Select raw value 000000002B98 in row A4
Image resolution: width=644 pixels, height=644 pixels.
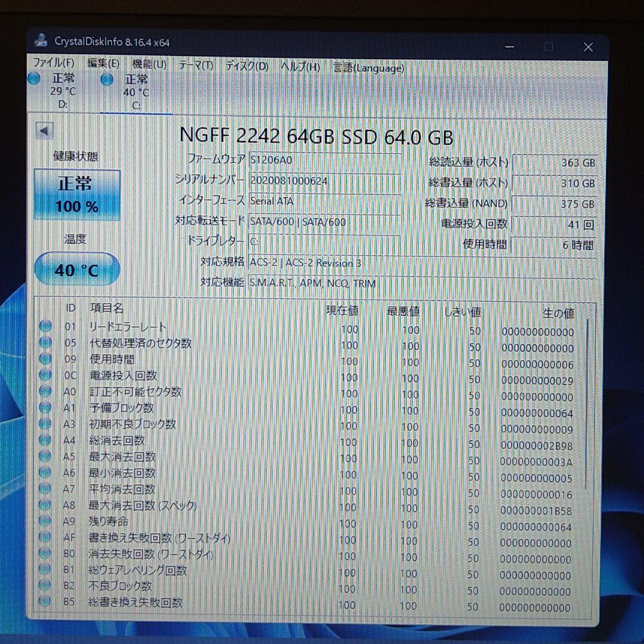pos(537,445)
